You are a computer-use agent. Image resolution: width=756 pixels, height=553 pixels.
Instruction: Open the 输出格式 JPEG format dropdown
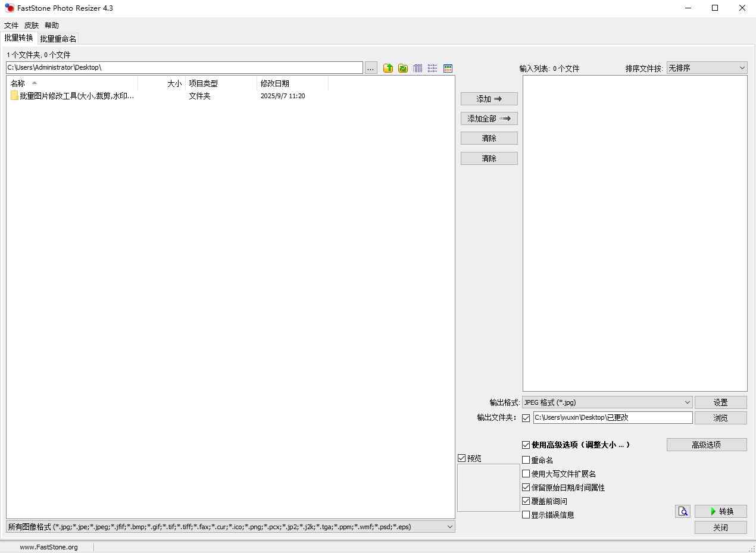[607, 402]
